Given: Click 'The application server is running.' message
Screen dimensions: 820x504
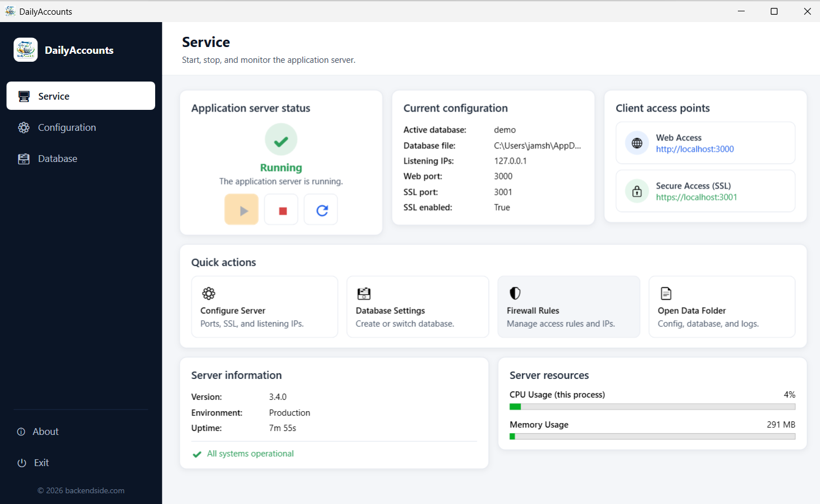Looking at the screenshot, I should coord(281,181).
